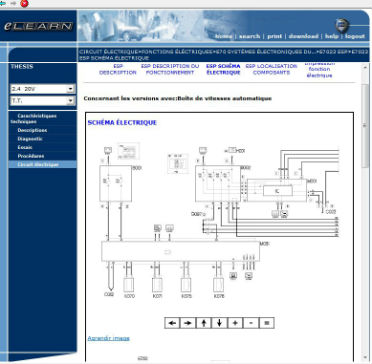Reset the schematic view with the equals button
The width and height of the screenshot is (372, 364).
click(266, 323)
